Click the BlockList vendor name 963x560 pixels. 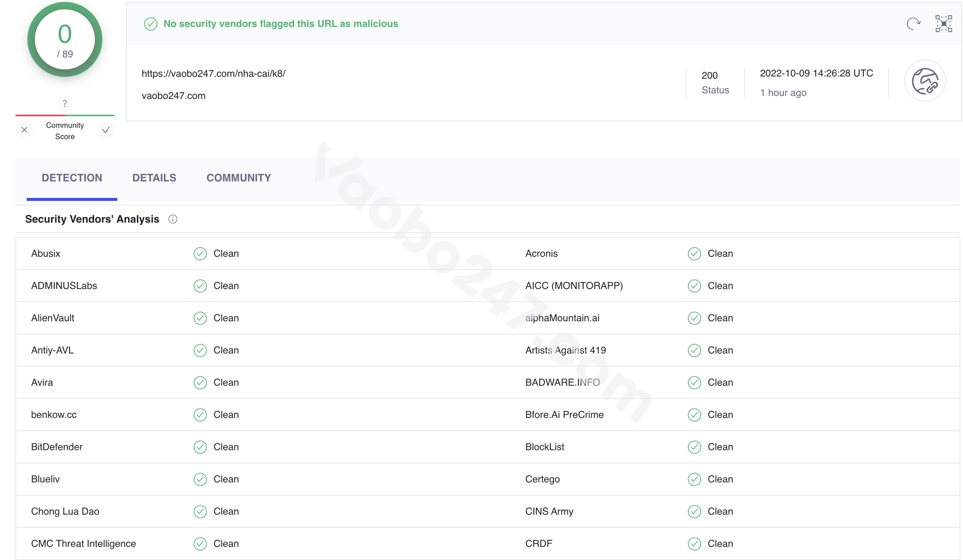coord(544,447)
